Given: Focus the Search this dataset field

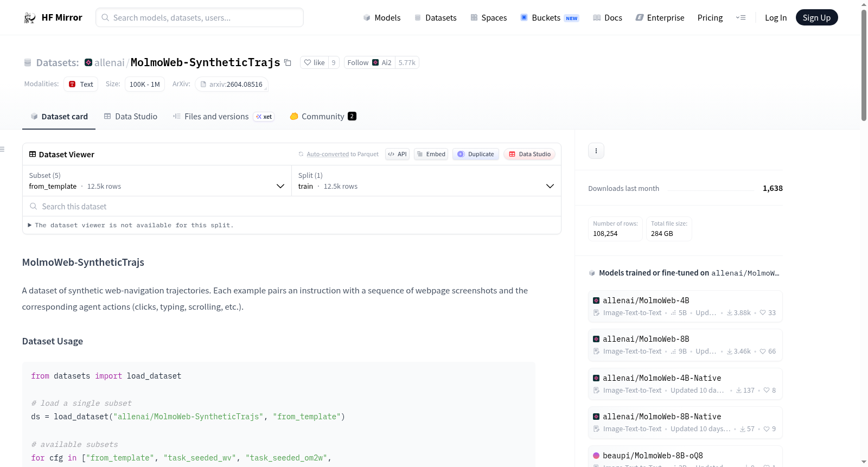Looking at the screenshot, I should [292, 206].
